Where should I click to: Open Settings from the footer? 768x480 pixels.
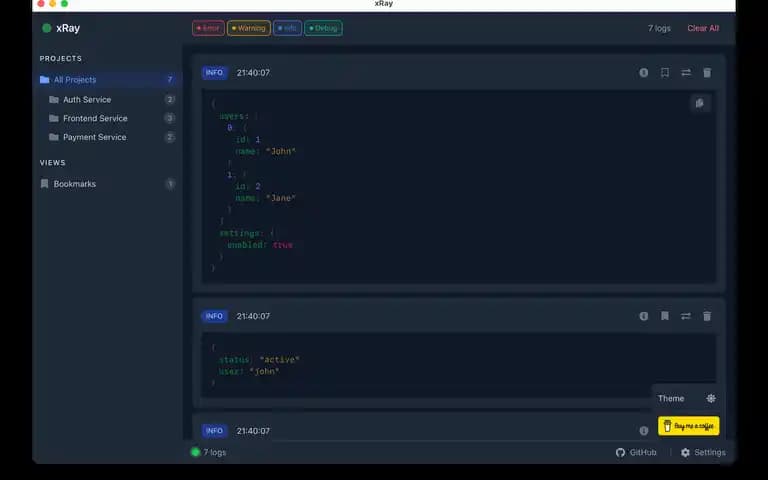pos(703,453)
